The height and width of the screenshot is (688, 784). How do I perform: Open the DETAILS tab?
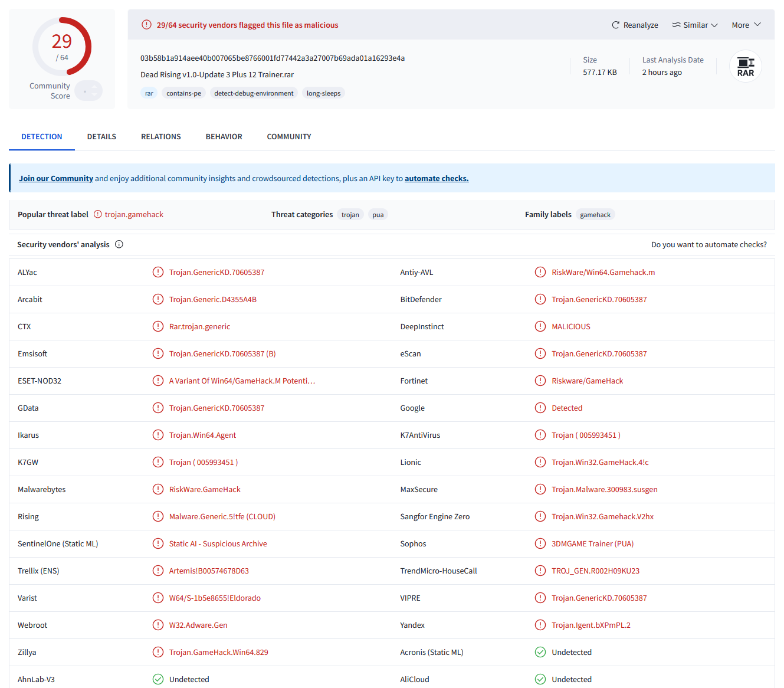point(101,136)
